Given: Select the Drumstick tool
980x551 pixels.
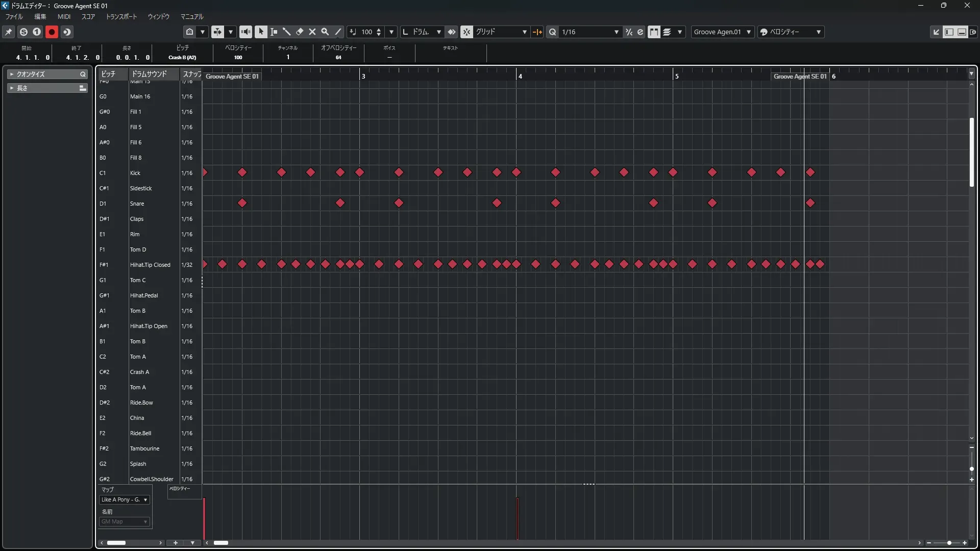Looking at the screenshot, I should (x=286, y=32).
